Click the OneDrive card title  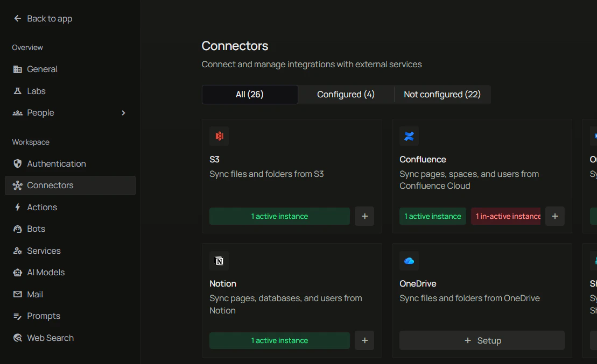pyautogui.click(x=418, y=284)
